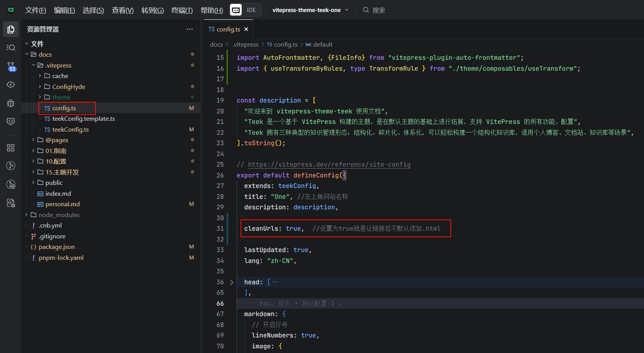The height and width of the screenshot is (353, 644).
Task: Open the Extensions grid icon
Action: tap(11, 148)
